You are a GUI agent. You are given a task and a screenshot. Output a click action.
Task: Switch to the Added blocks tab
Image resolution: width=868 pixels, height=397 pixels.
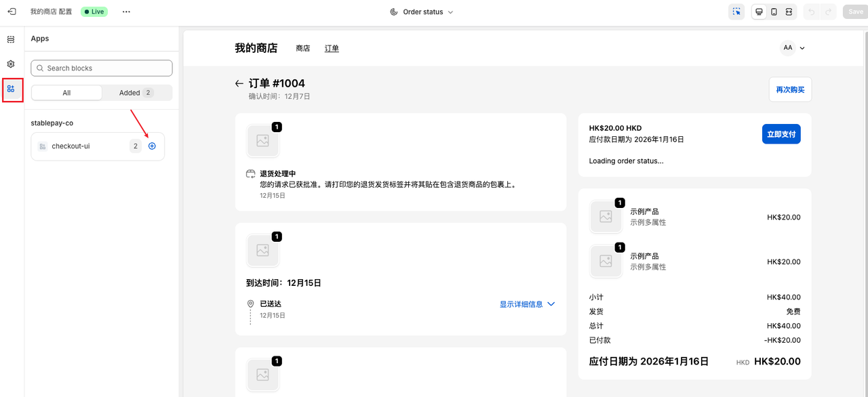point(133,92)
